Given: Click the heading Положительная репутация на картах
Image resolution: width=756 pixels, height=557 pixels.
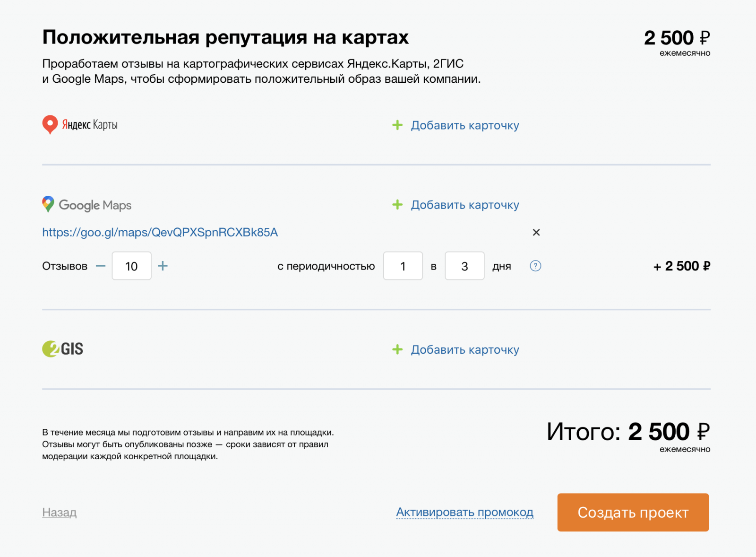Looking at the screenshot, I should (x=225, y=37).
